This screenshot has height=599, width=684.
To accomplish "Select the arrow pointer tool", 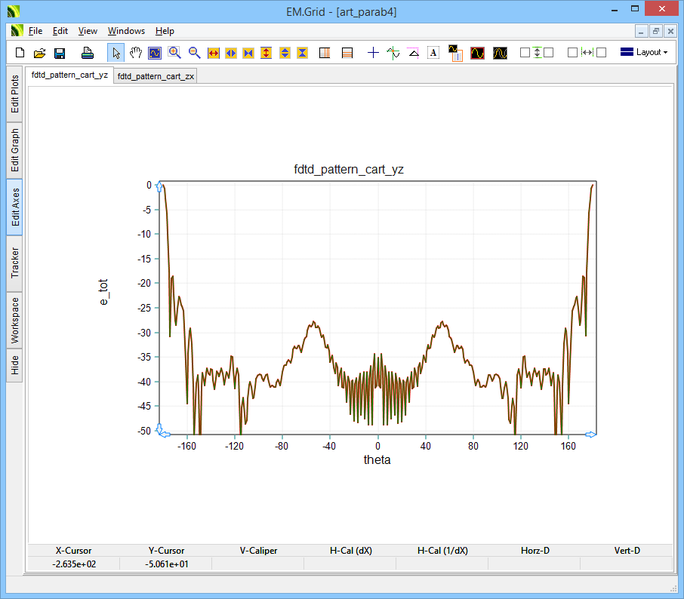I will pyautogui.click(x=115, y=52).
